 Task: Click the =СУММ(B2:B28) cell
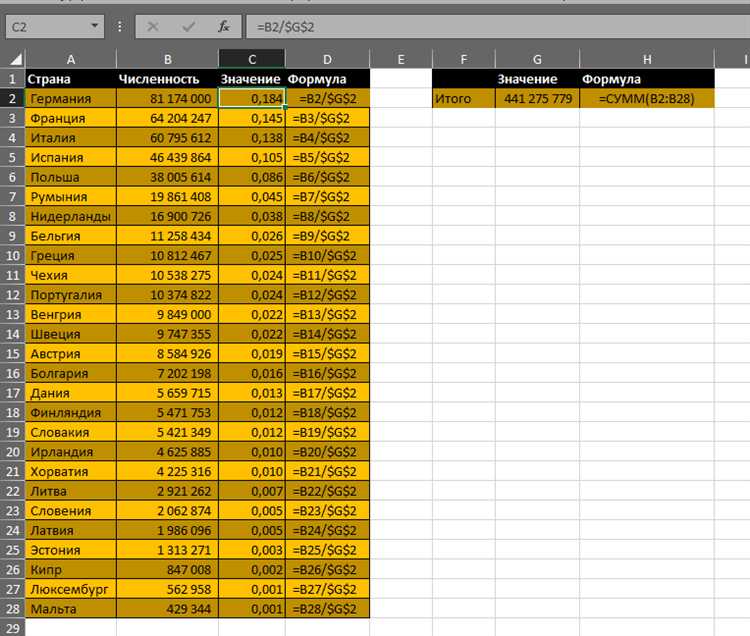[647, 99]
